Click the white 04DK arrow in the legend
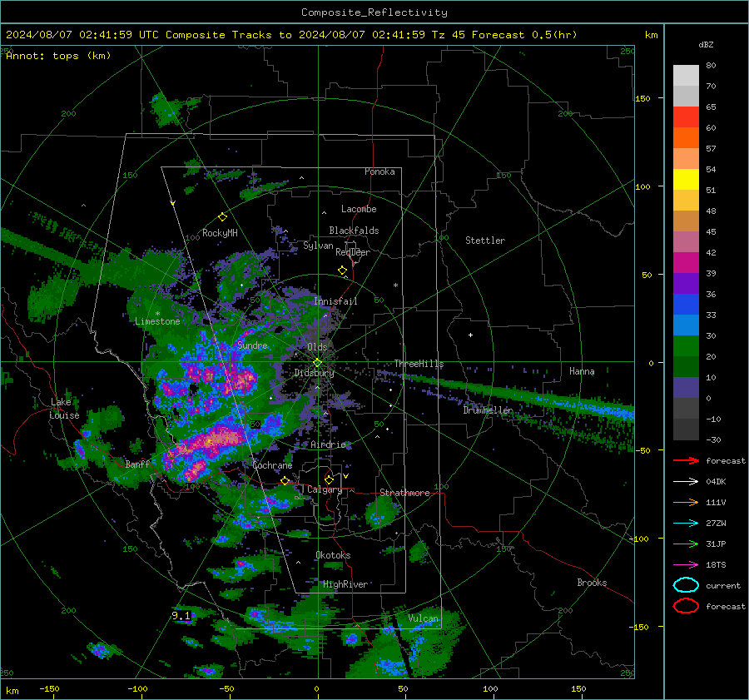749x700 pixels. [x=686, y=482]
